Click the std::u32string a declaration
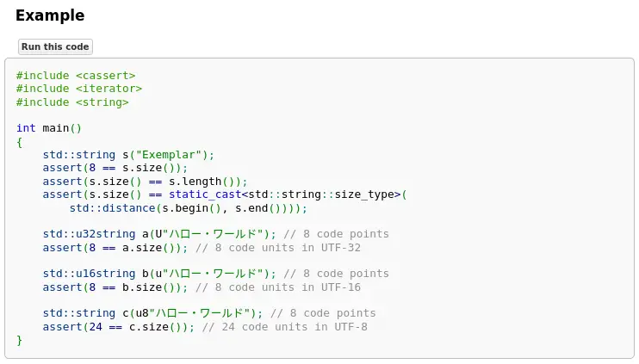Image resolution: width=639 pixels, height=364 pixels. (x=159, y=234)
